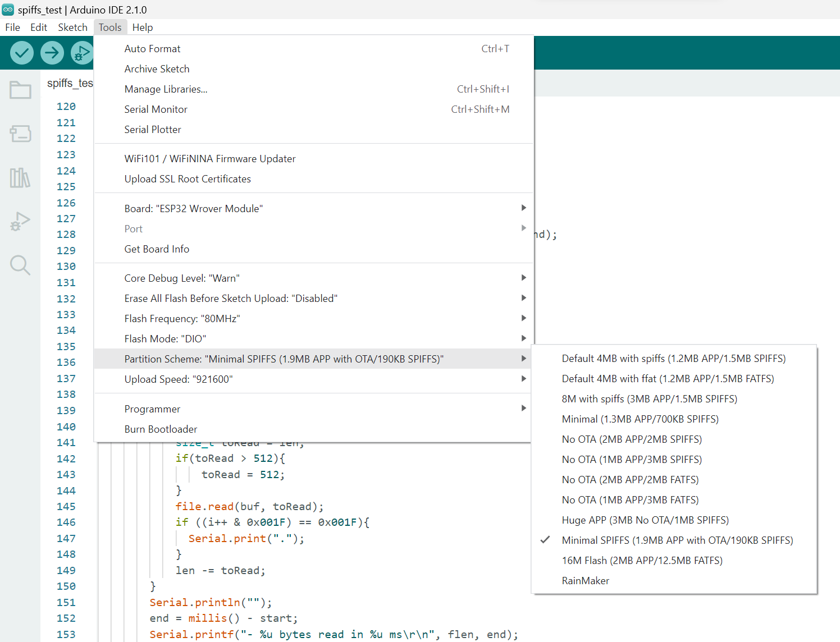Select 8M with spiffs partition scheme
The width and height of the screenshot is (840, 642).
674,399
